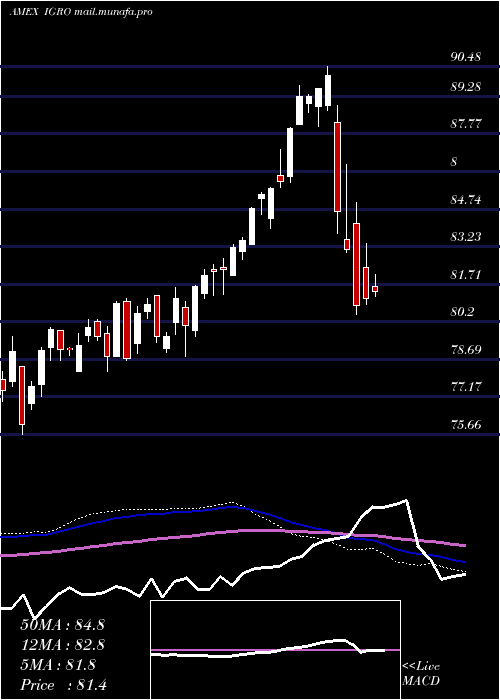Select the 75.66 price axis label

coord(466,424)
